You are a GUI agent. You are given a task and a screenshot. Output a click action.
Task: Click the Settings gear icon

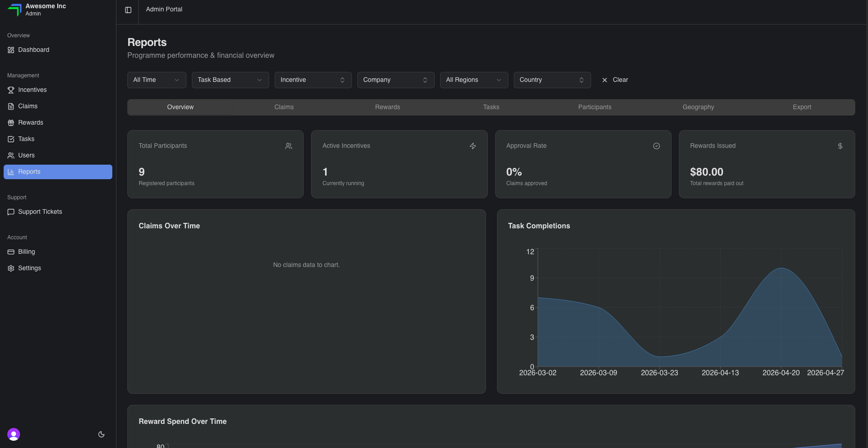click(11, 268)
